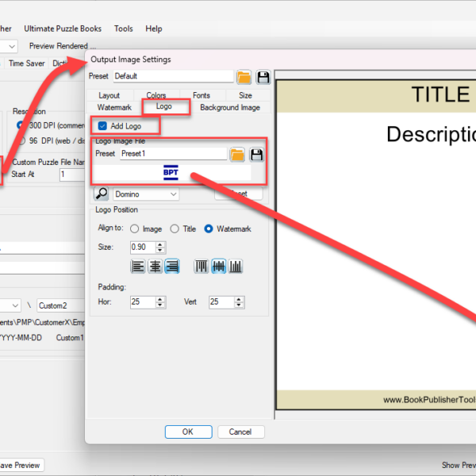Switch to the Background Image tab
The height and width of the screenshot is (476, 476).
(x=229, y=107)
